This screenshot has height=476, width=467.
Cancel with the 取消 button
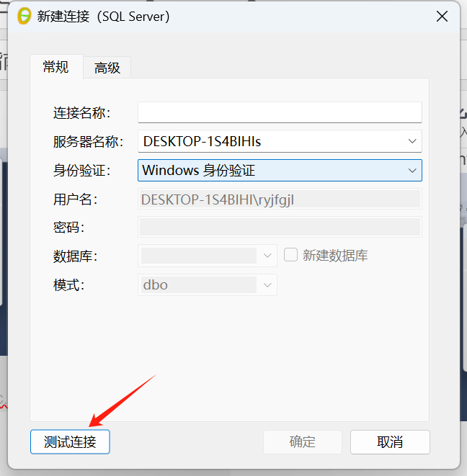pos(390,441)
